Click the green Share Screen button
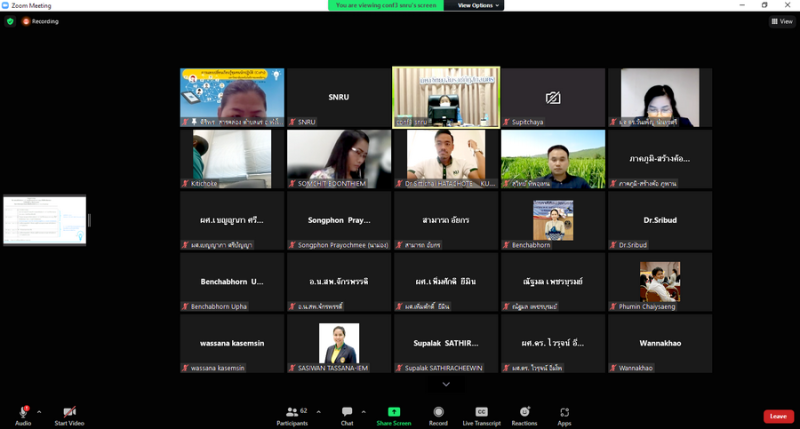The image size is (800, 429). [x=393, y=412]
